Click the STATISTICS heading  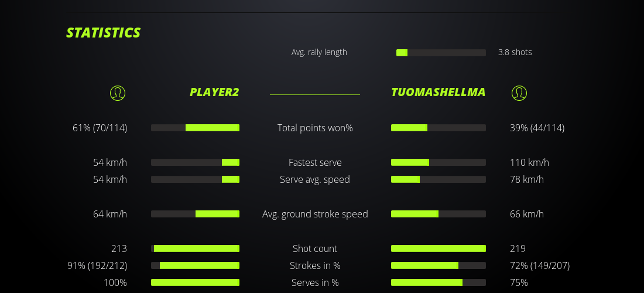[104, 33]
